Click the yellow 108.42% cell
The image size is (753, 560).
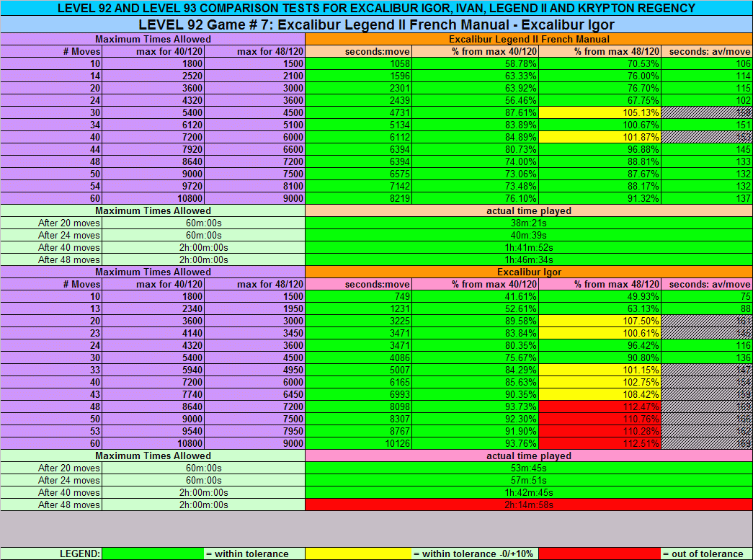[x=600, y=394]
